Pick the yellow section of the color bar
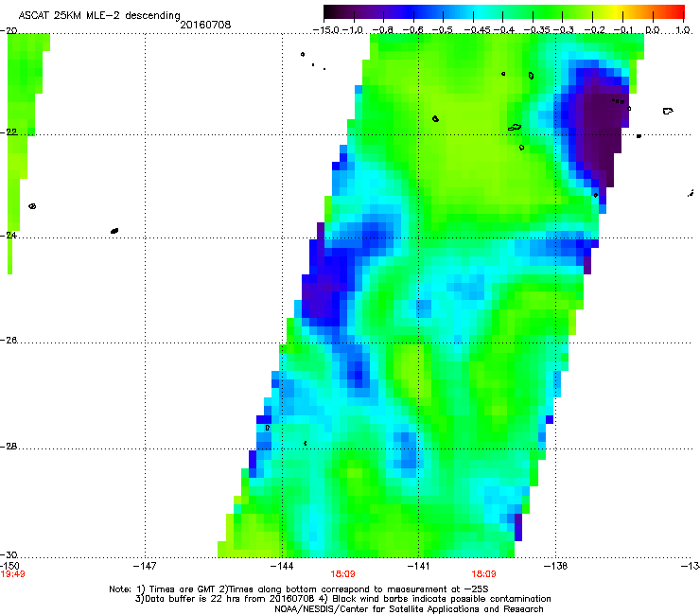 pos(615,12)
